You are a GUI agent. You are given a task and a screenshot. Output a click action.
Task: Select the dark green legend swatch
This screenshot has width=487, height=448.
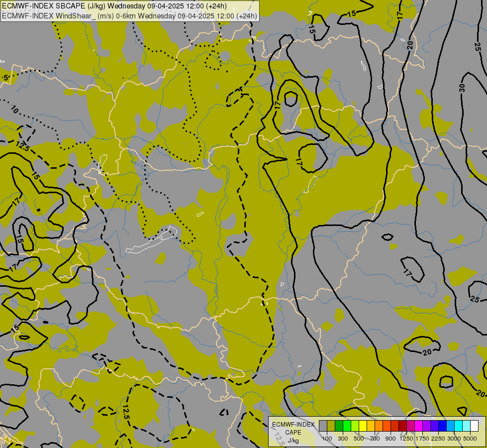[x=339, y=426]
